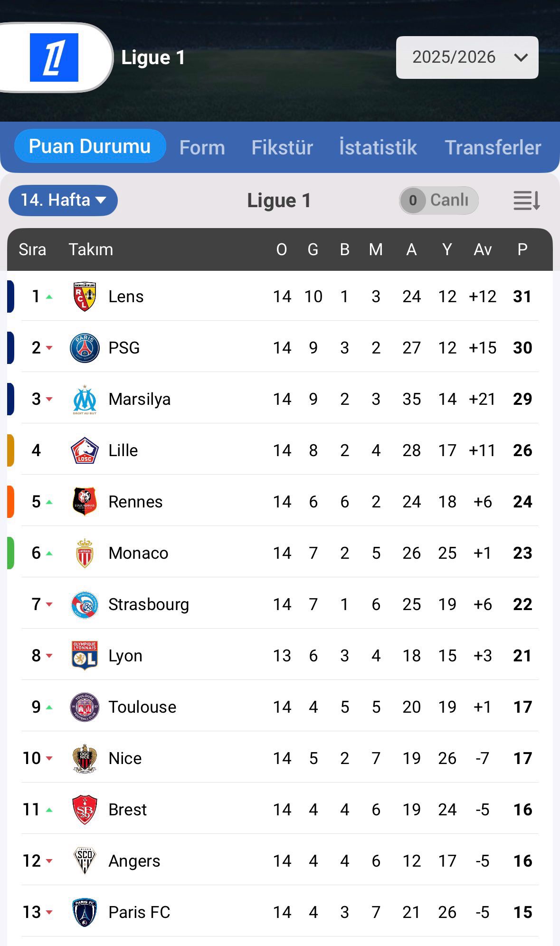Tap the Monaco club crest
The image size is (560, 946).
point(85,553)
